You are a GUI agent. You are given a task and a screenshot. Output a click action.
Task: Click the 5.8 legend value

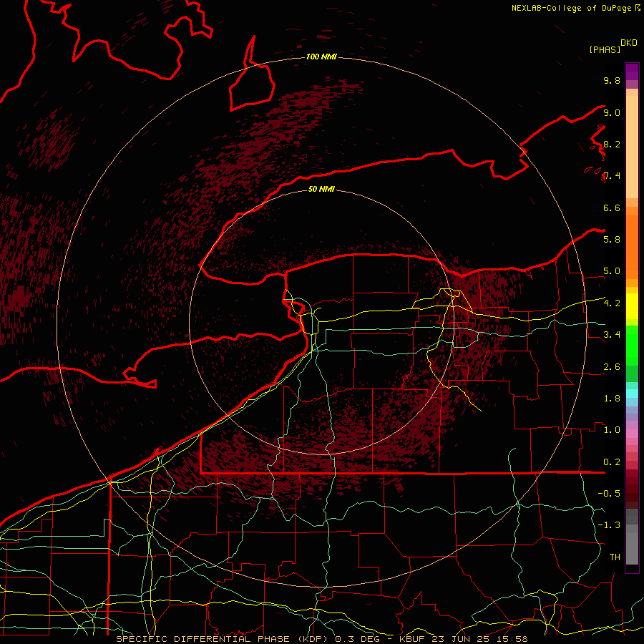(x=612, y=239)
